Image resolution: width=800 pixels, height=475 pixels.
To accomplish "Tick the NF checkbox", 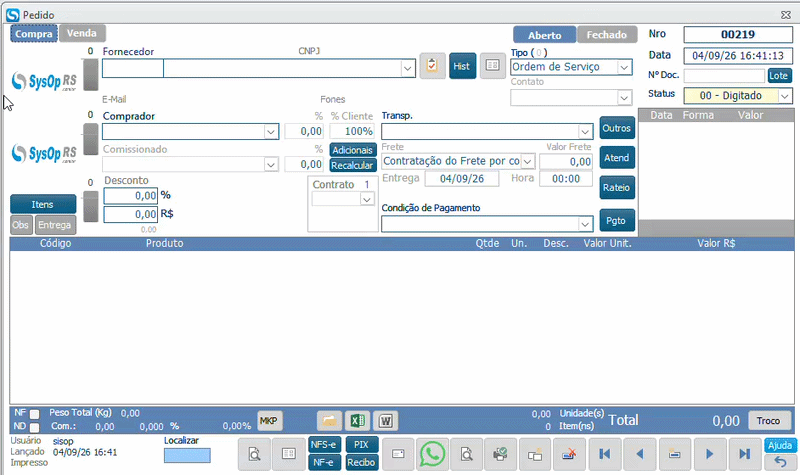I will [34, 414].
